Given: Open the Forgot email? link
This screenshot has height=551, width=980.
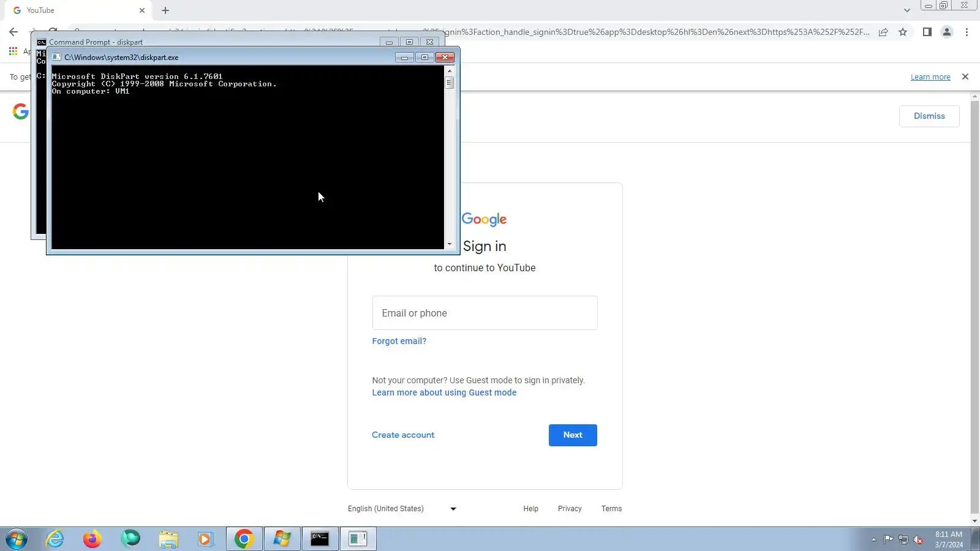Looking at the screenshot, I should click(x=399, y=341).
